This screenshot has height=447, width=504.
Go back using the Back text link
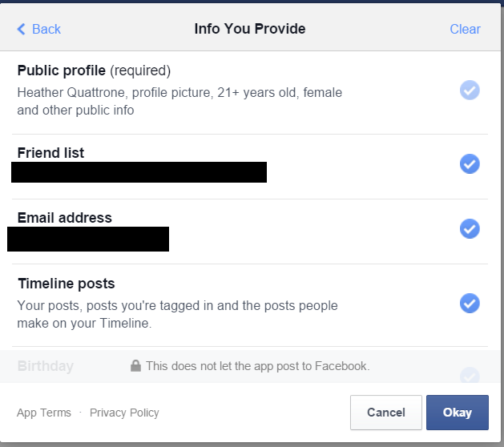[x=46, y=30]
